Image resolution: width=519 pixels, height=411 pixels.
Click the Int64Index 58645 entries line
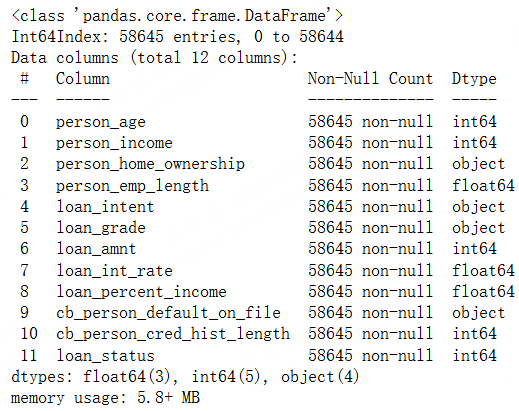point(177,37)
